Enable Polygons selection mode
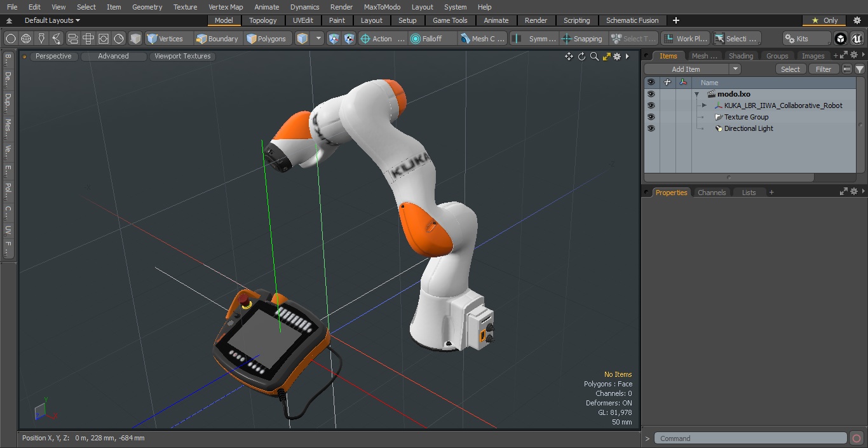Screen dimensions: 868x448 coord(267,39)
